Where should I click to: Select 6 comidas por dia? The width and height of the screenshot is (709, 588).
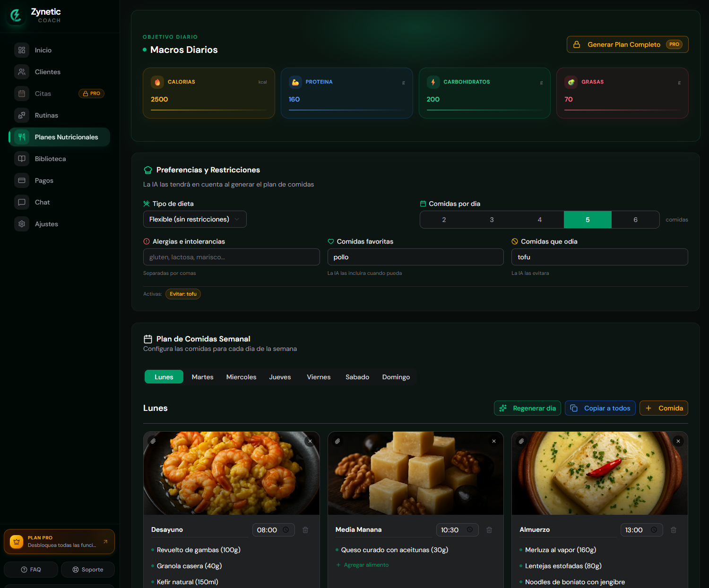point(635,220)
